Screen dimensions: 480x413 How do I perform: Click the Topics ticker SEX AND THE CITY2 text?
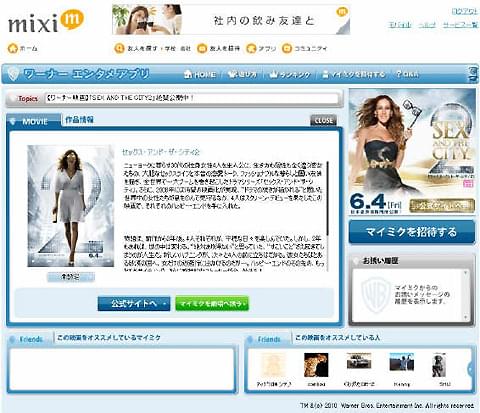[x=120, y=98]
